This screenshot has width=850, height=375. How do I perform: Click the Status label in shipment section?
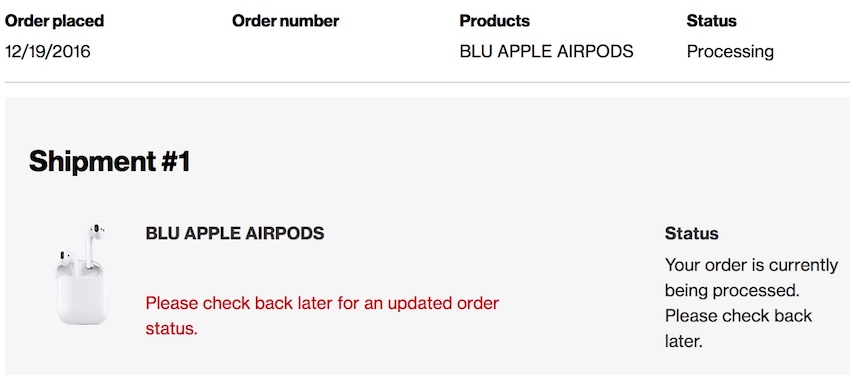[691, 234]
